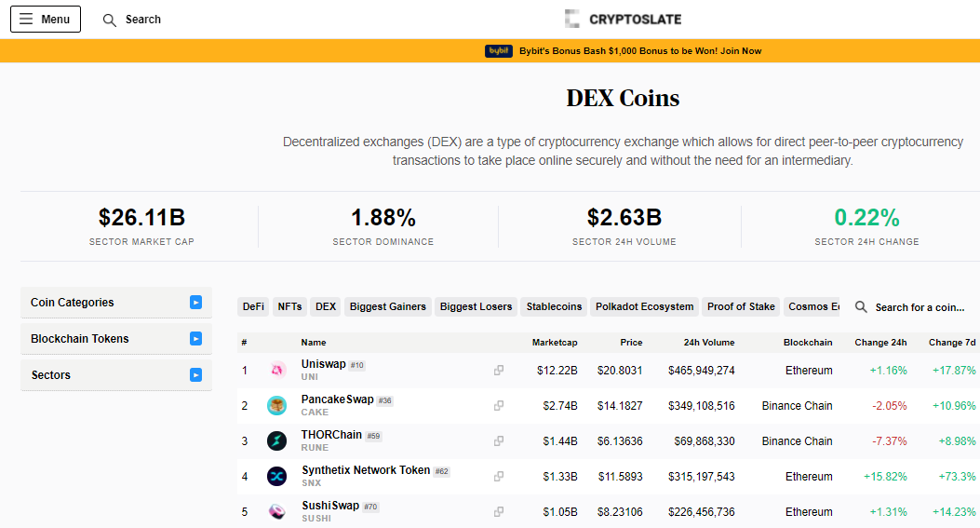This screenshot has width=980, height=528.
Task: Sort table by the Name column header
Action: (313, 342)
